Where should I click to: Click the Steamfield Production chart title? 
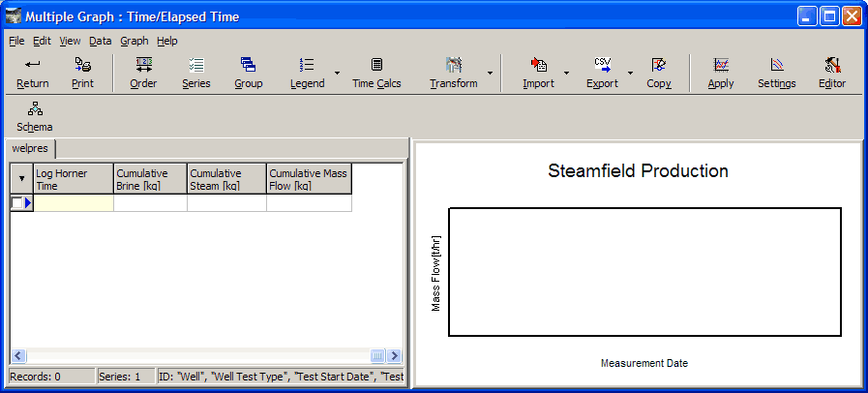[x=638, y=171]
